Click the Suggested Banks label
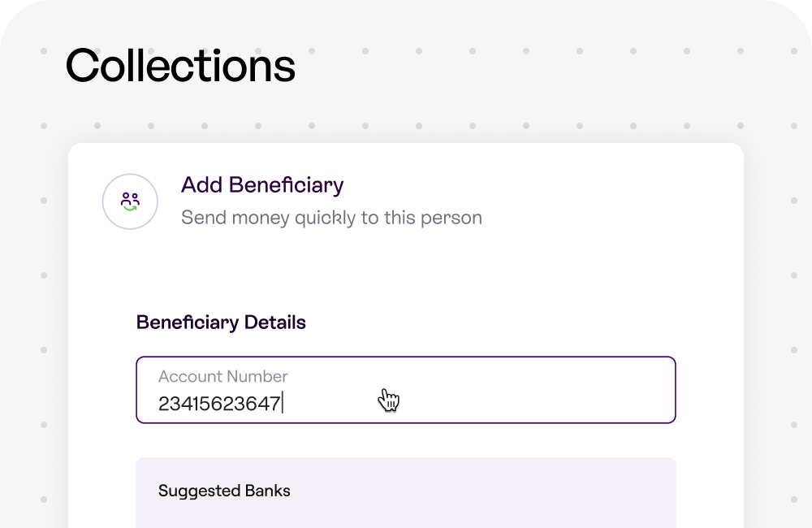This screenshot has height=528, width=812. click(x=224, y=491)
